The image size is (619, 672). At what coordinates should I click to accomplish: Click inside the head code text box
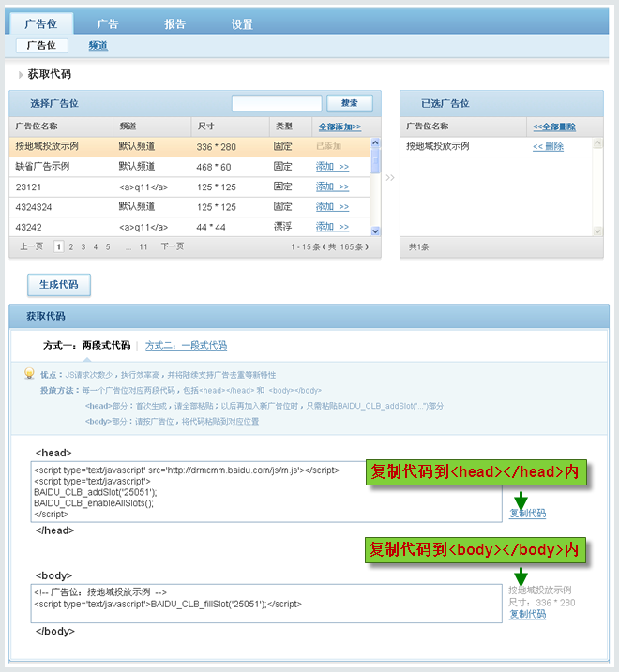point(266,492)
